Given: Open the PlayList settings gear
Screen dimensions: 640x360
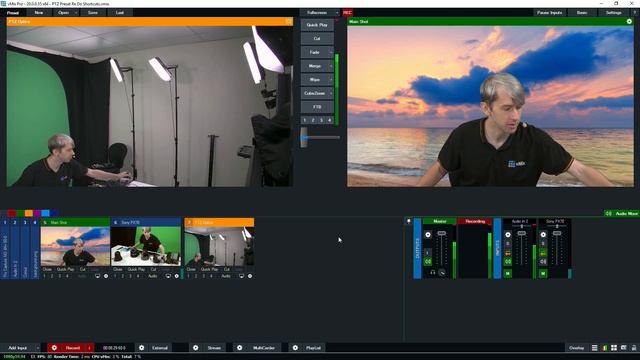Looking at the screenshot, I should point(295,348).
